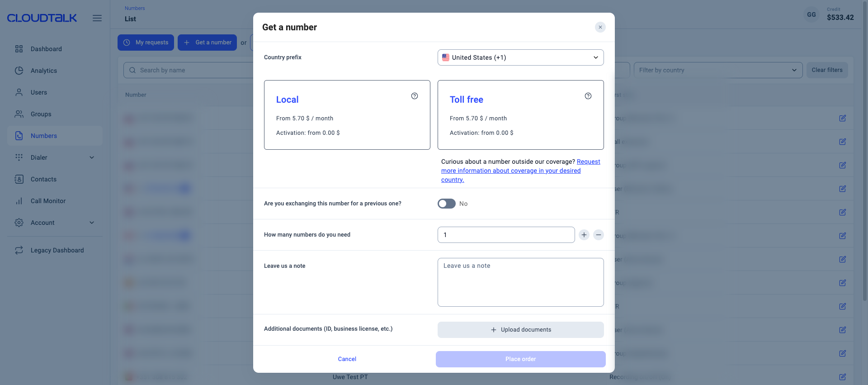Open the Country prefix dropdown
The image size is (868, 385).
coord(520,57)
